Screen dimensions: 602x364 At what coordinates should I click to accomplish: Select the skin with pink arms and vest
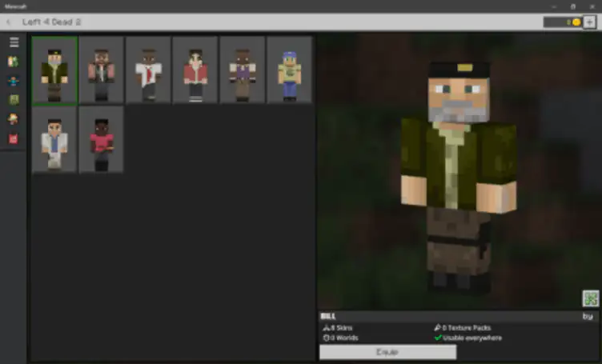click(x=102, y=70)
